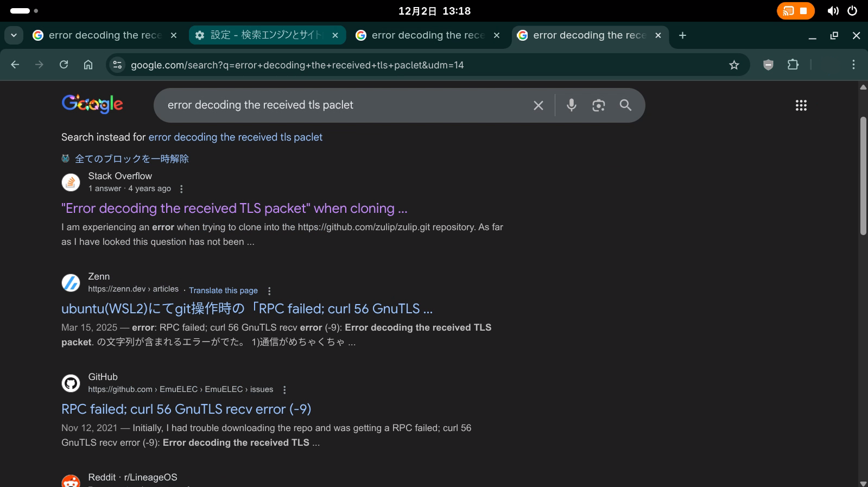
Task: Open Google Lens image search
Action: point(598,105)
